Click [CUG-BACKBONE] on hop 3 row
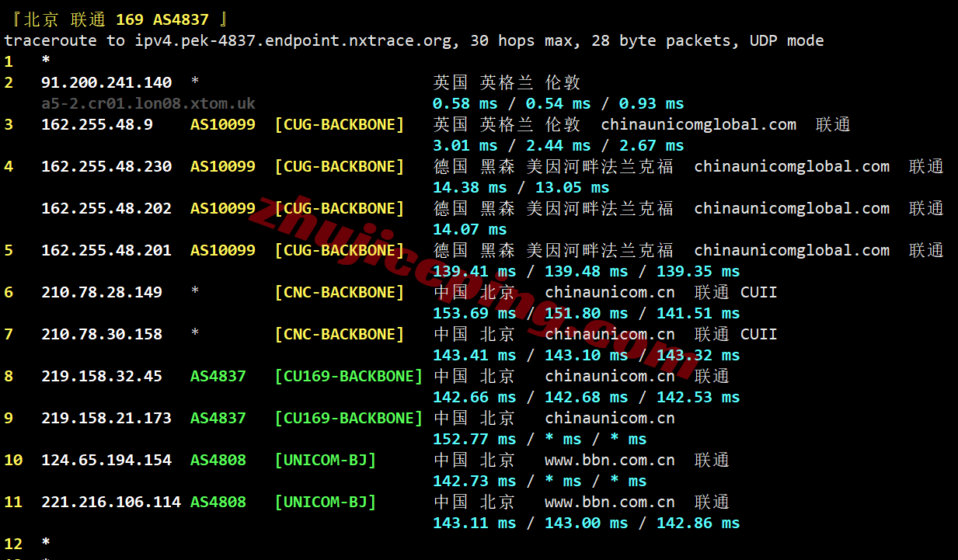 340,124
